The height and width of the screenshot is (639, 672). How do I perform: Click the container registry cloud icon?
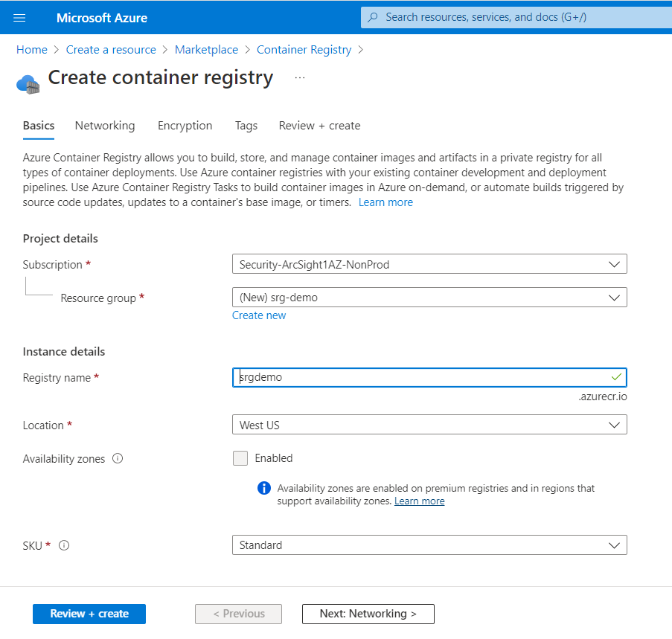28,83
